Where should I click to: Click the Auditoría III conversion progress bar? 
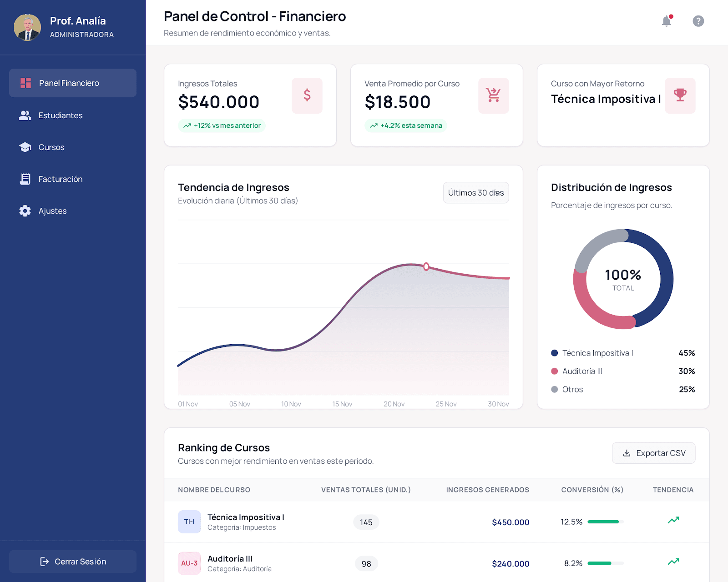(x=606, y=563)
